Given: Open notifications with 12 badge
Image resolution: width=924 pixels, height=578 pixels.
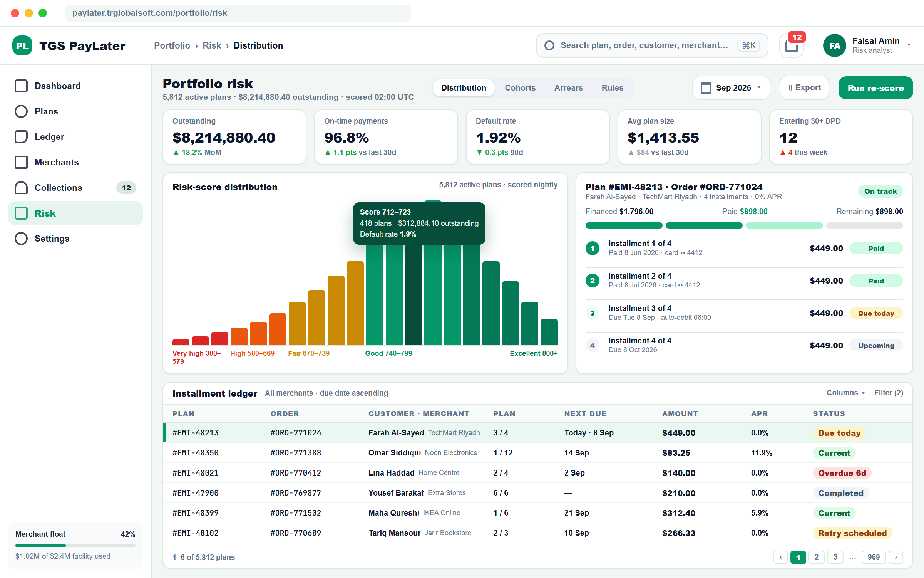Looking at the screenshot, I should (x=792, y=45).
